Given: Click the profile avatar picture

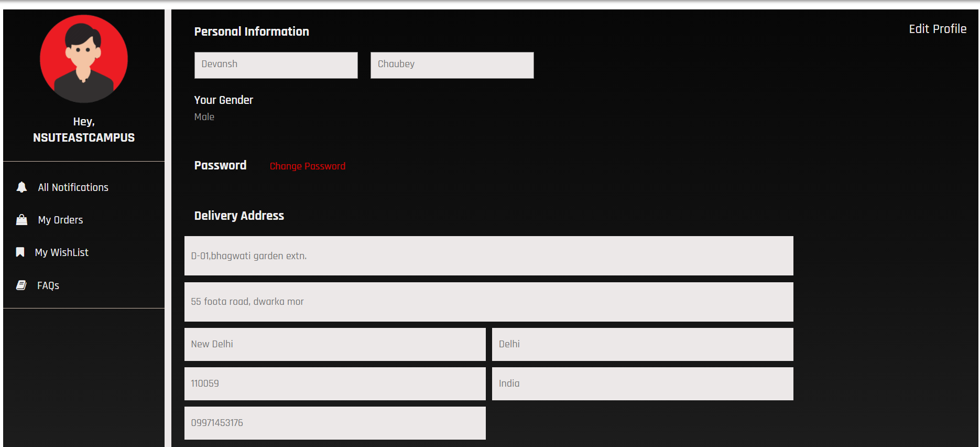Looking at the screenshot, I should (x=84, y=59).
